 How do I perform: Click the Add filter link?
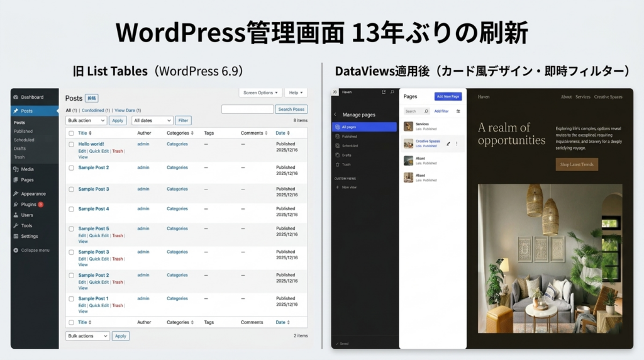(x=441, y=111)
